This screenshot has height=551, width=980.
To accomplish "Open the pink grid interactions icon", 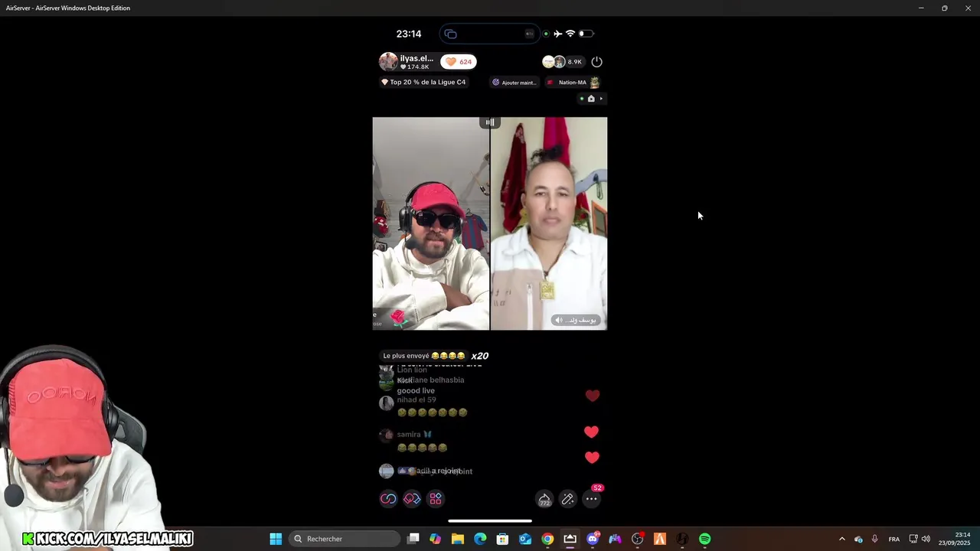I will point(436,499).
